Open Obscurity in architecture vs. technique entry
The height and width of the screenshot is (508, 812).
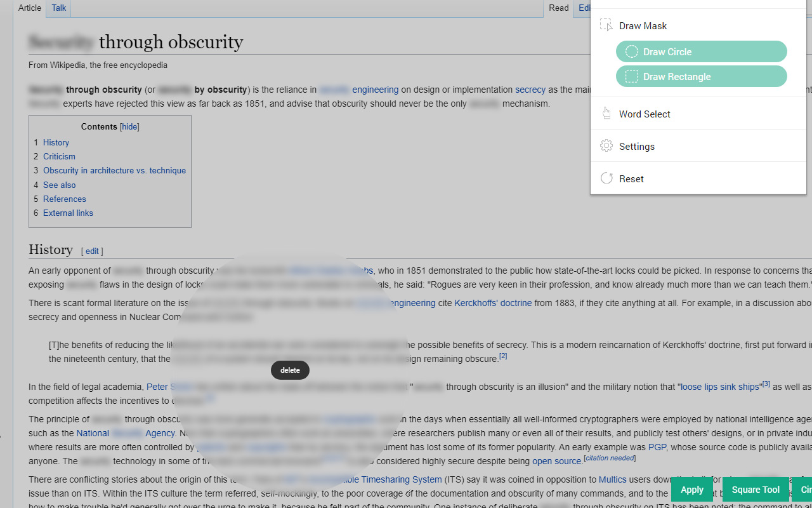coord(114,170)
